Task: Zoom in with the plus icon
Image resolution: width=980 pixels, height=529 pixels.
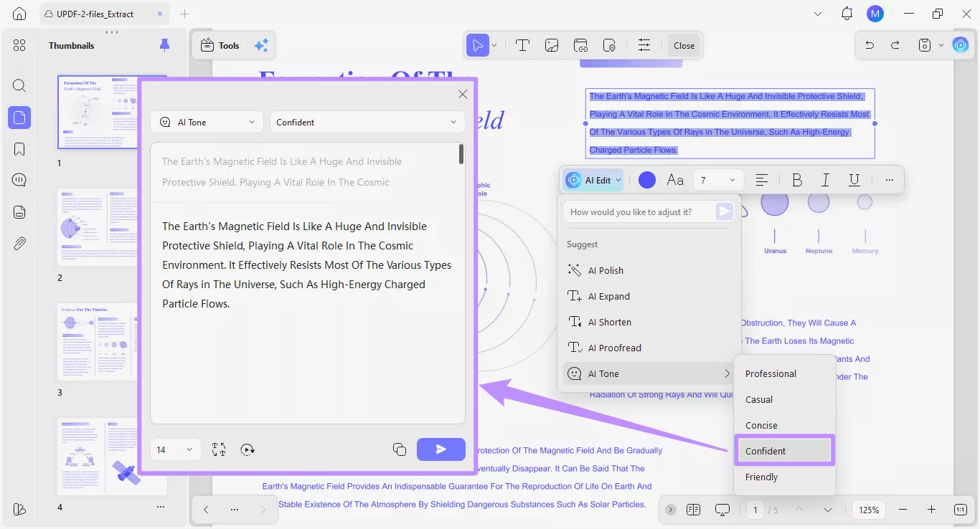Action: coord(931,510)
